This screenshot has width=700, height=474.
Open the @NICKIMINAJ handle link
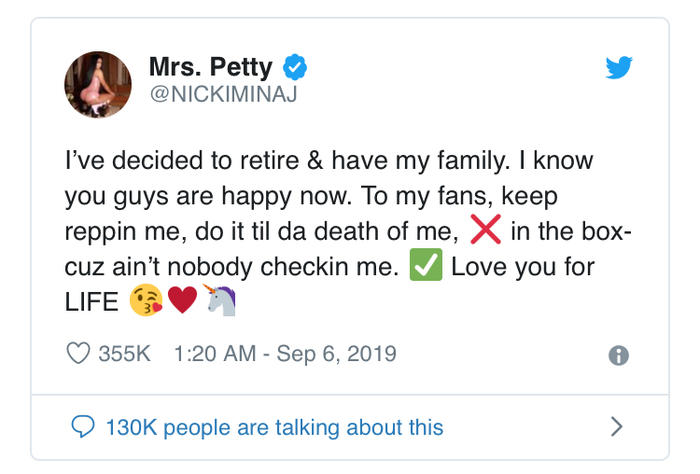coord(223,96)
